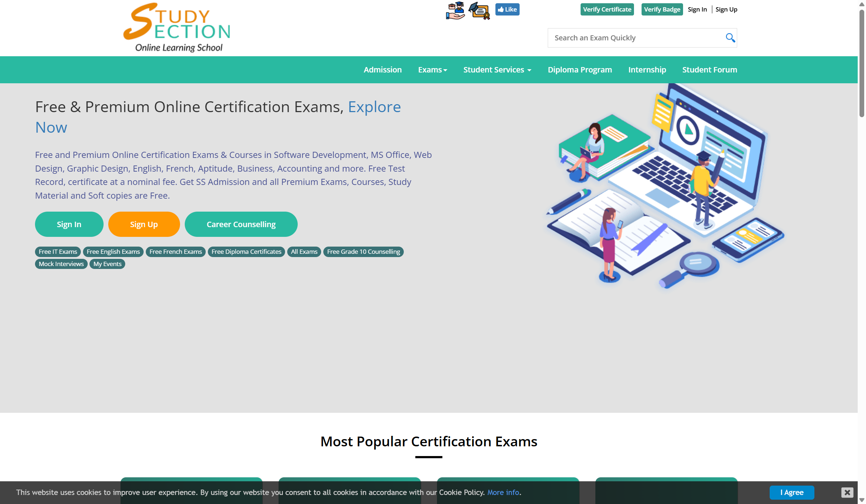Viewport: 866px width, 504px height.
Task: Click the StudySection logo
Action: point(177,28)
